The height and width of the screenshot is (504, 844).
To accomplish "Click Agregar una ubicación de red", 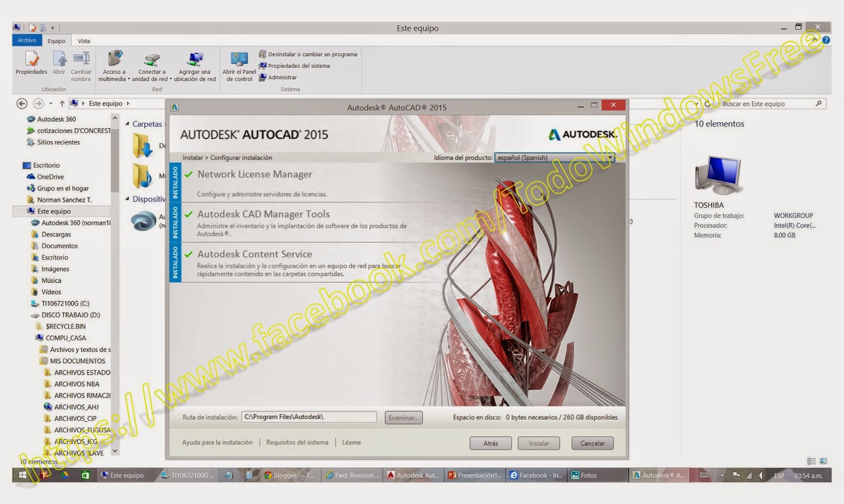I will coord(195,66).
